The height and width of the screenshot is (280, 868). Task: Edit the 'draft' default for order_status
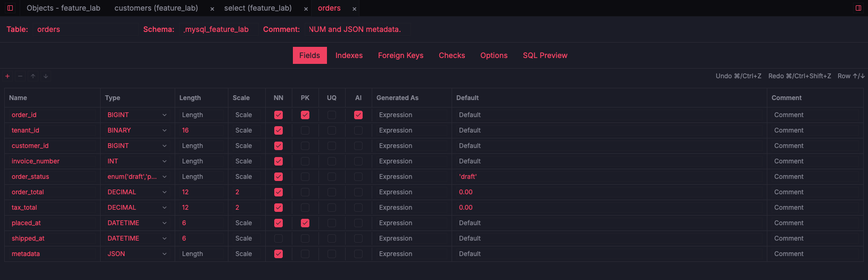pyautogui.click(x=609, y=177)
